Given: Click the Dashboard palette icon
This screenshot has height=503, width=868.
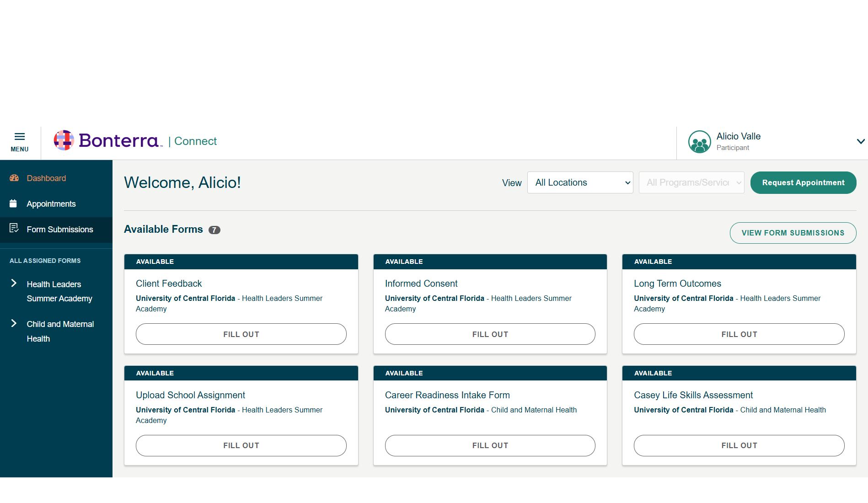Looking at the screenshot, I should click(x=14, y=178).
